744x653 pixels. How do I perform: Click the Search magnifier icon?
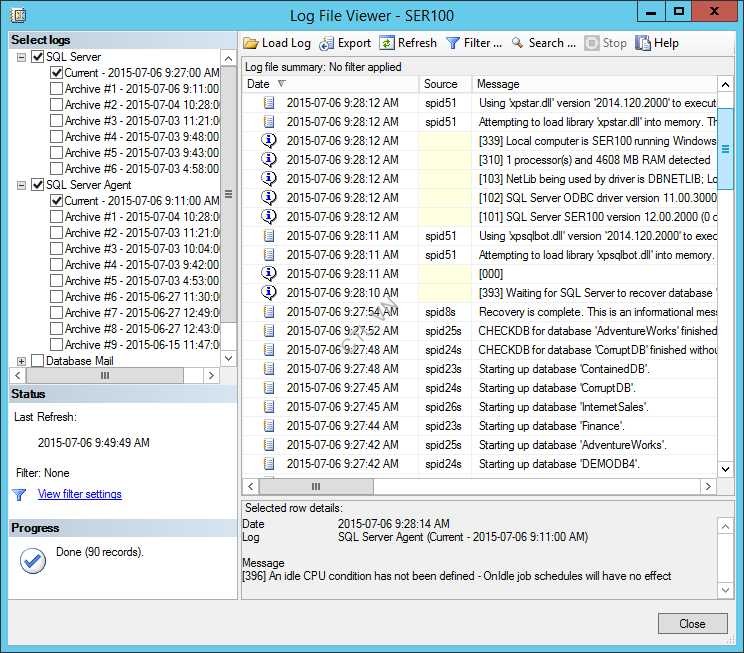pyautogui.click(x=517, y=43)
